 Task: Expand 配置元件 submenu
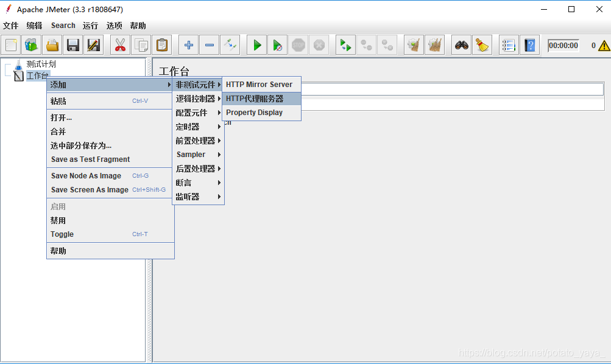click(x=198, y=113)
